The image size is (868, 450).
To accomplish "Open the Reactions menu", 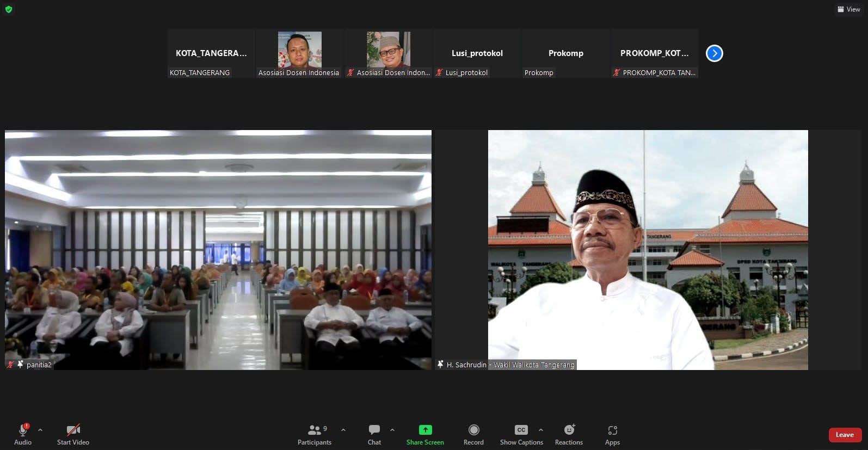I will click(x=569, y=434).
